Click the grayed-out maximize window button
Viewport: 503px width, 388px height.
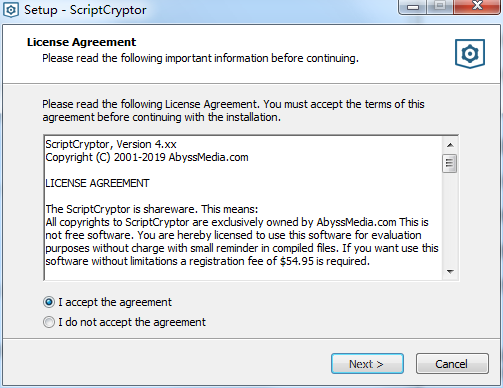[x=440, y=6]
